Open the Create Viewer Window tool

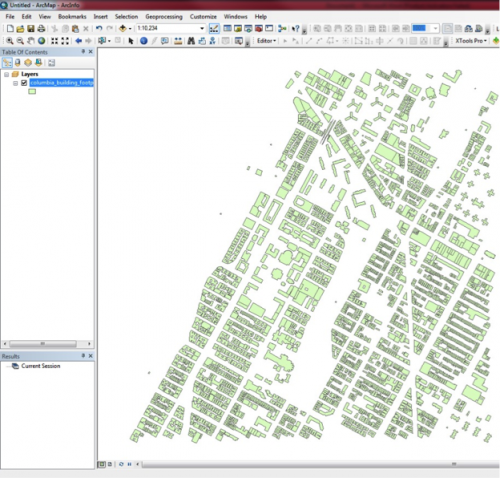coord(238,41)
